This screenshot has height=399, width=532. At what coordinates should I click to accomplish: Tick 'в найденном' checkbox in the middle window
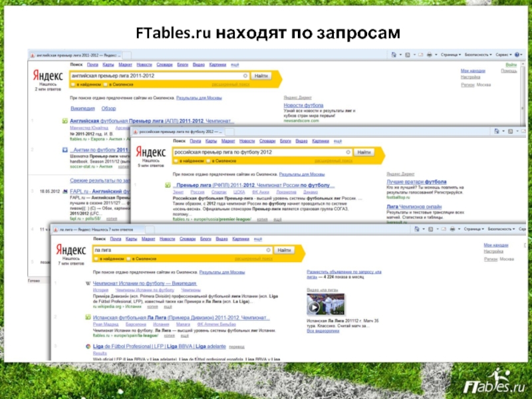(x=176, y=161)
